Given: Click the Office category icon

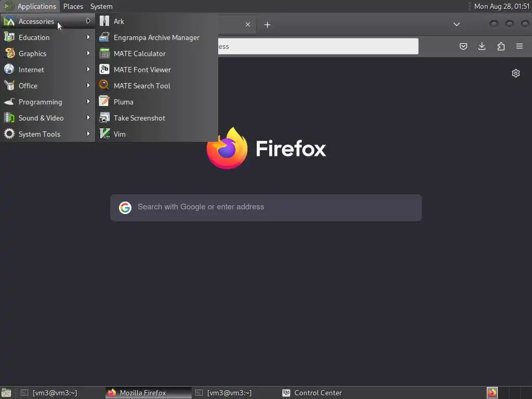Looking at the screenshot, I should pos(9,85).
